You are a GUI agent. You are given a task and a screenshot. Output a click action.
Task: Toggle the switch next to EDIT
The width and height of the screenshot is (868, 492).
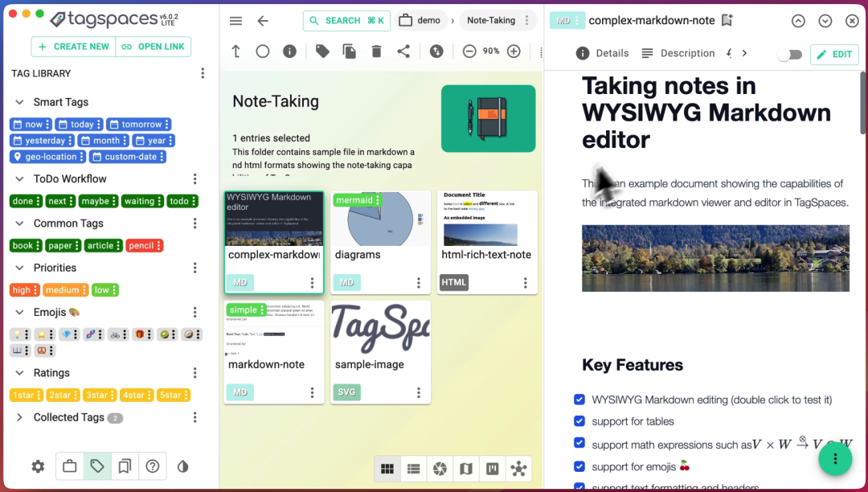789,54
